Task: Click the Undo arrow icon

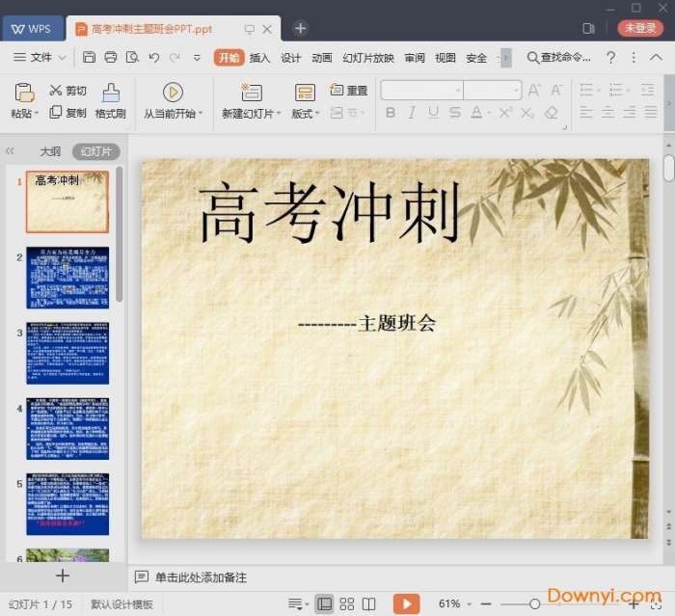Action: pyautogui.click(x=154, y=58)
